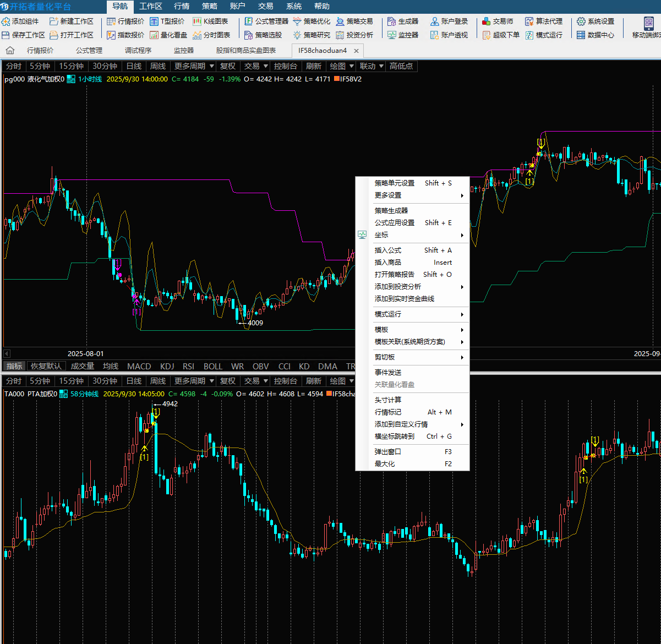The height and width of the screenshot is (644, 661).
Task: Select 策略单元设置 in the context menu
Action: [395, 183]
